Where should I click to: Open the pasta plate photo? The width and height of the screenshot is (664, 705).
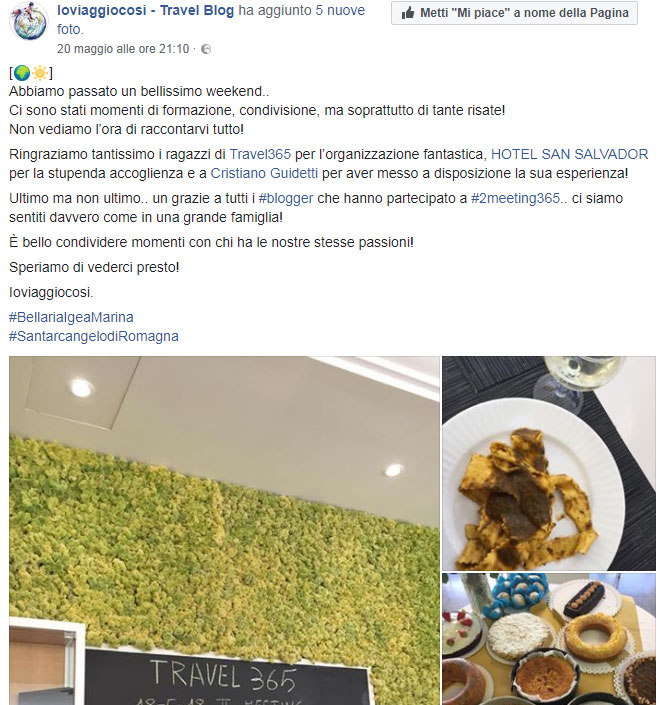click(548, 464)
